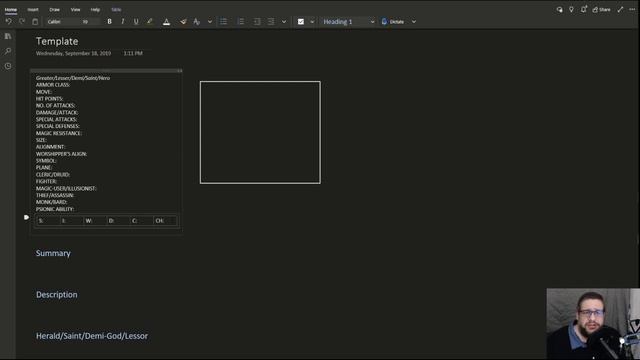Apply a bulleted list
640x360 pixels.
223,22
